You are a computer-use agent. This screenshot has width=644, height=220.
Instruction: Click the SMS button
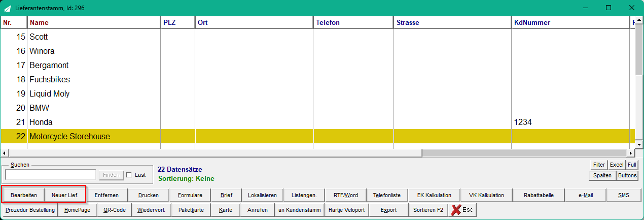click(624, 195)
